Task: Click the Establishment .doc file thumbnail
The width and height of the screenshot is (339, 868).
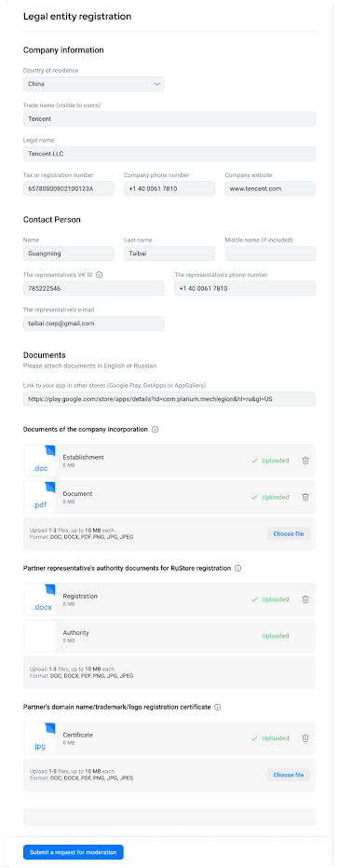Action: pyautogui.click(x=40, y=461)
